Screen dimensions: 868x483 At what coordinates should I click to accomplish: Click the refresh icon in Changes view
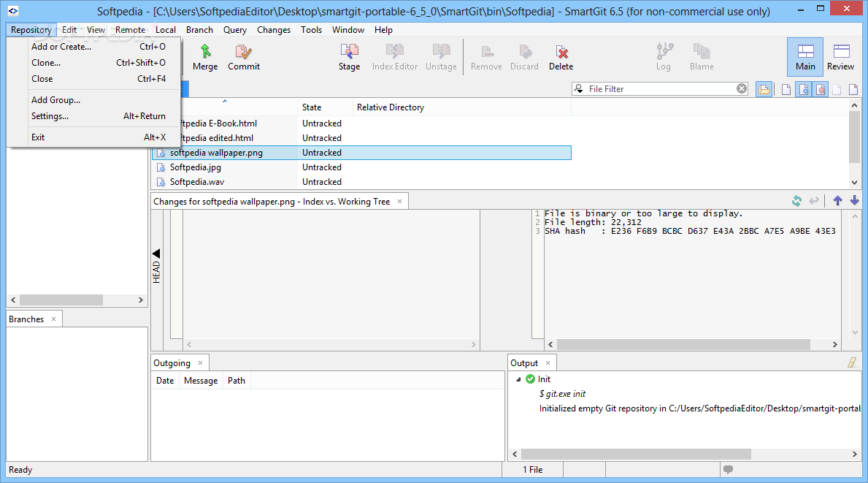pyautogui.click(x=796, y=201)
